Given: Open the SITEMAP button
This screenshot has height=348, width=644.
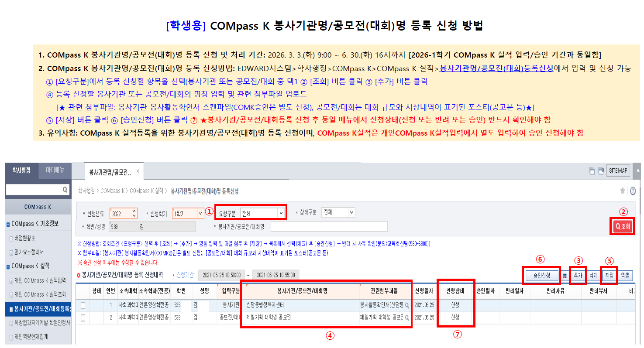Looking at the screenshot, I should click(619, 171).
